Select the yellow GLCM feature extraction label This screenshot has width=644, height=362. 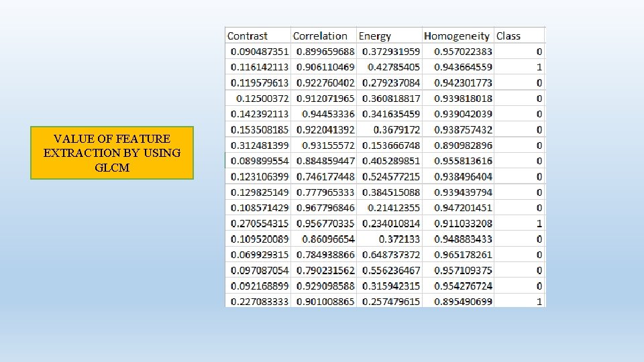112,153
